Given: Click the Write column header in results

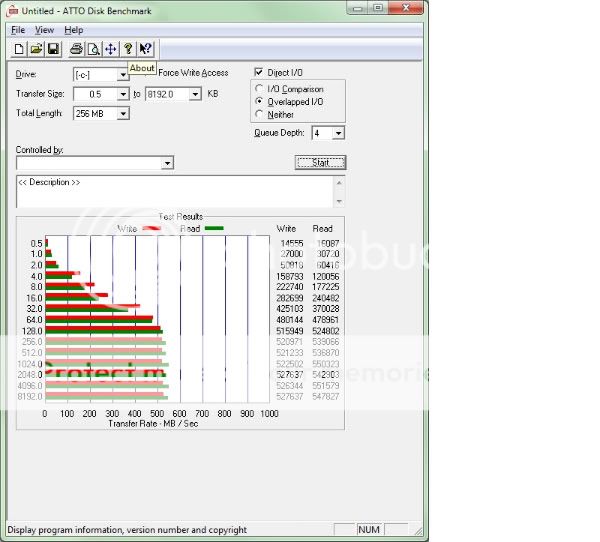Looking at the screenshot, I should 286,229.
